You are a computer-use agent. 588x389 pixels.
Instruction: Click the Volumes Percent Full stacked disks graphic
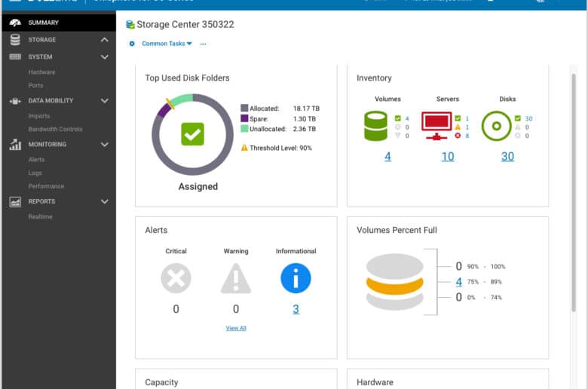tap(394, 282)
